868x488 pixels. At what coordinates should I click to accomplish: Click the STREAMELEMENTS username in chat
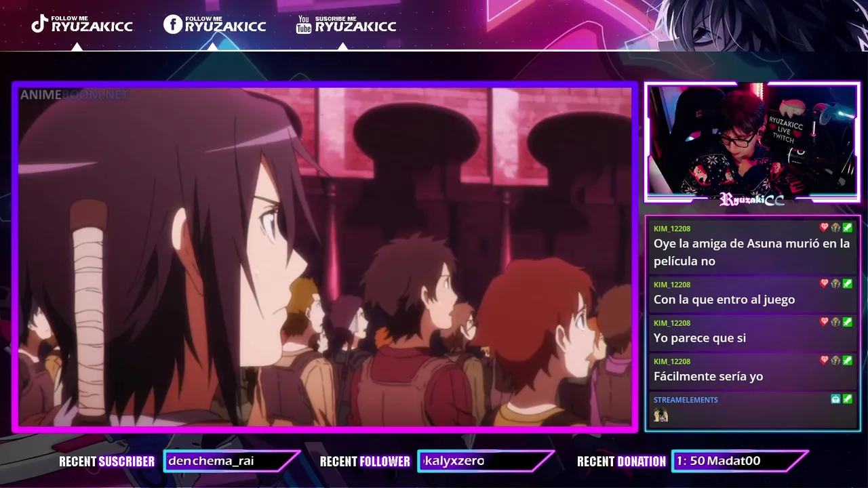tap(686, 400)
